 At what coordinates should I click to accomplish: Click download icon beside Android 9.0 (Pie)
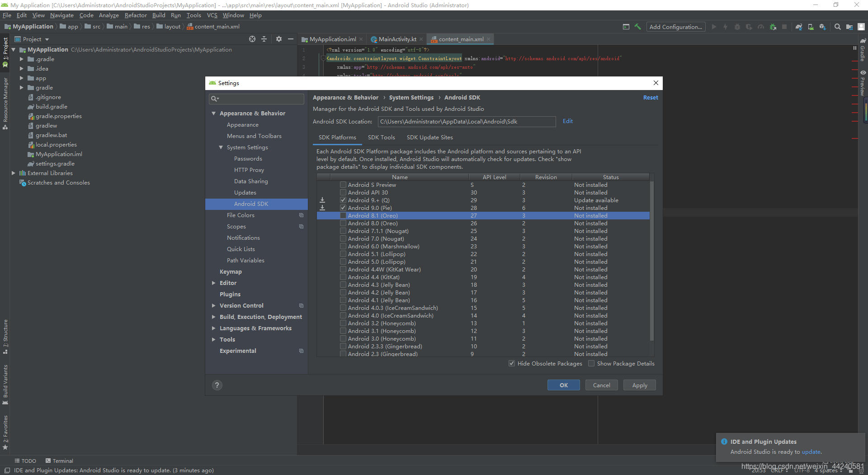click(322, 208)
